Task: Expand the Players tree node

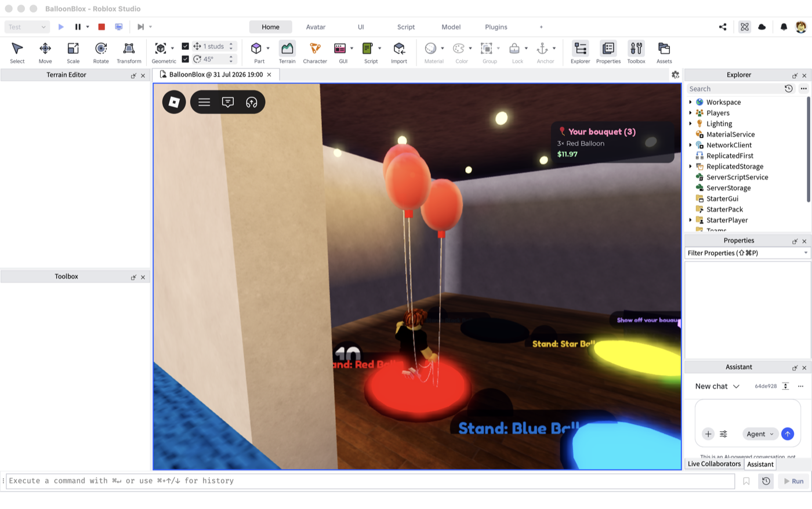Action: point(690,113)
